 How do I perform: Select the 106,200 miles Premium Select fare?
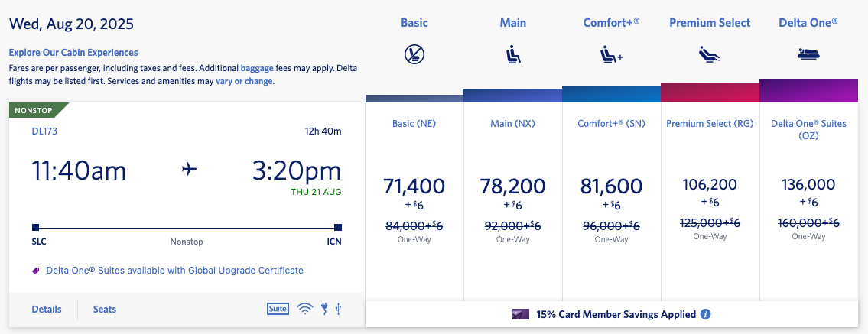[710, 184]
